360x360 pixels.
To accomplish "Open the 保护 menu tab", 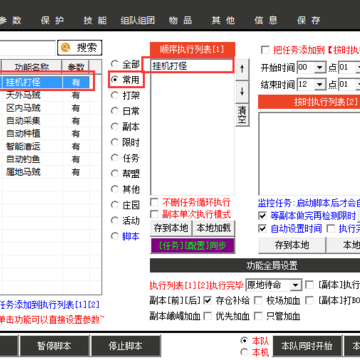I will 52,20.
